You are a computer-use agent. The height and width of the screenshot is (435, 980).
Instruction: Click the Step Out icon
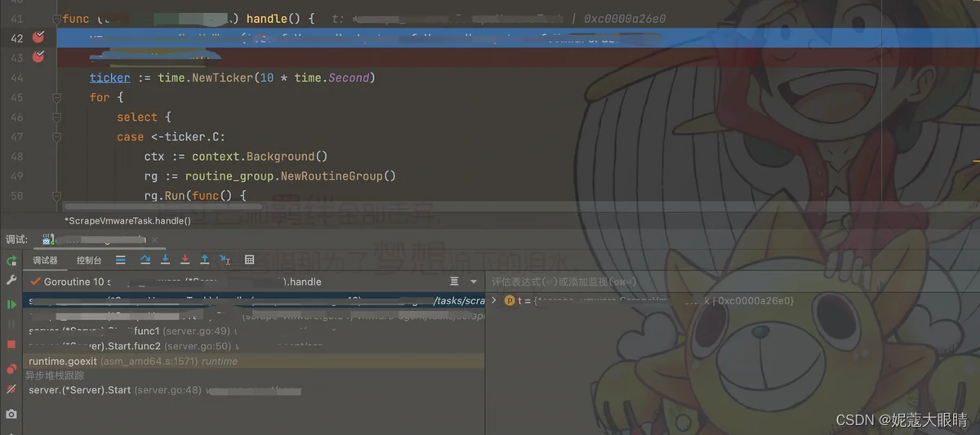204,260
